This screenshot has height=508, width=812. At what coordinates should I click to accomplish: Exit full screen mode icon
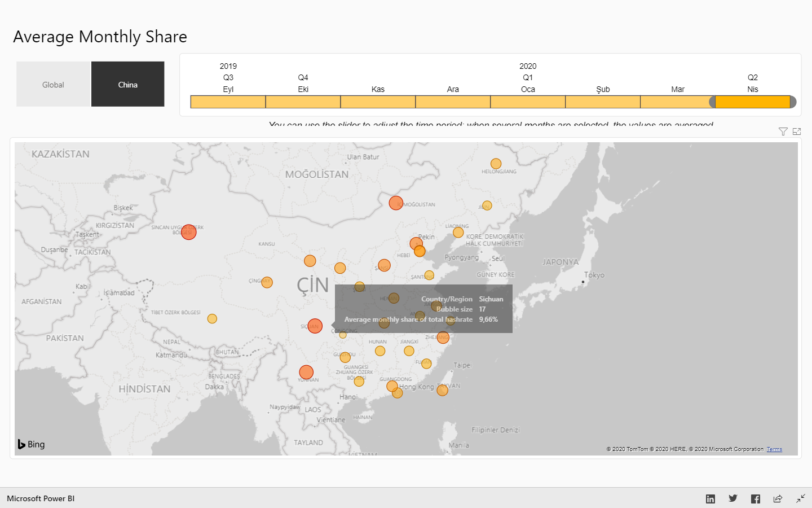click(801, 498)
